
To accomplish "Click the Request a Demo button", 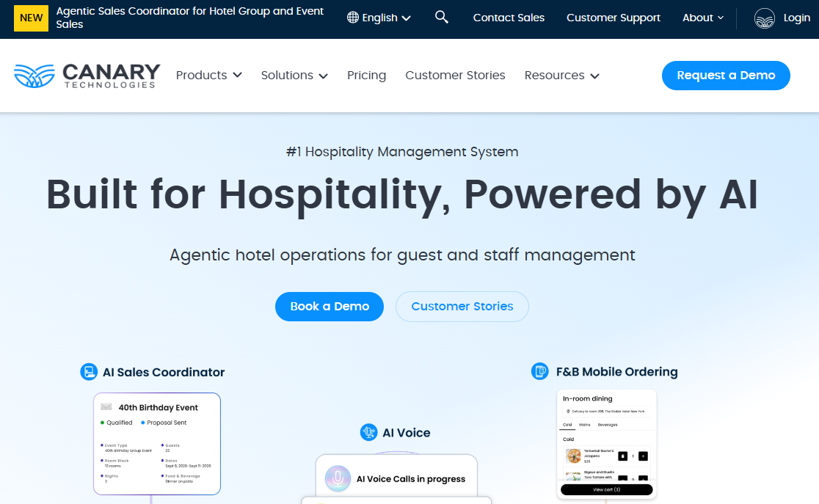I will point(726,76).
